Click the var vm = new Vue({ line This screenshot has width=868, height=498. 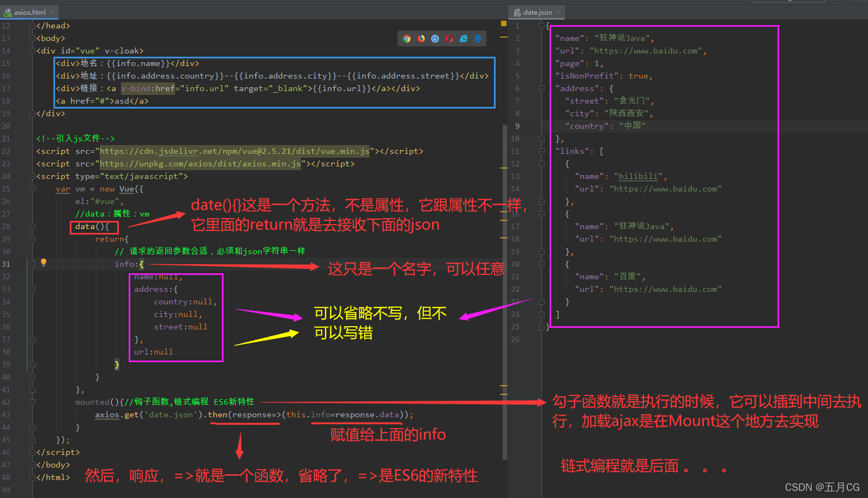(99, 189)
